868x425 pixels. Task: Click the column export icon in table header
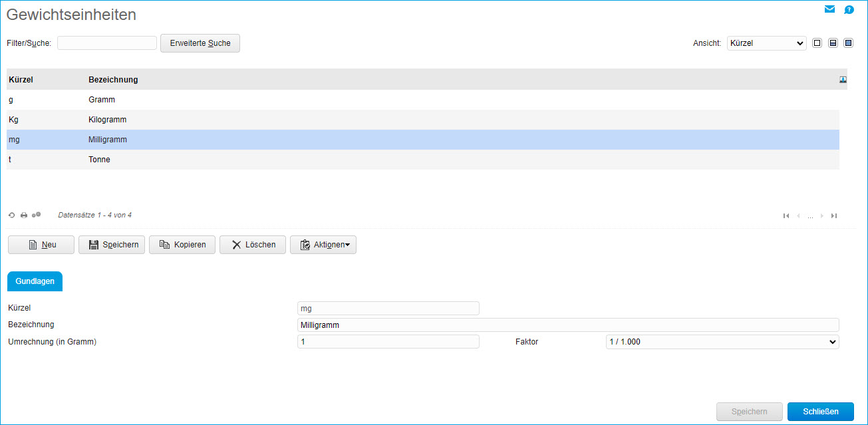[843, 80]
